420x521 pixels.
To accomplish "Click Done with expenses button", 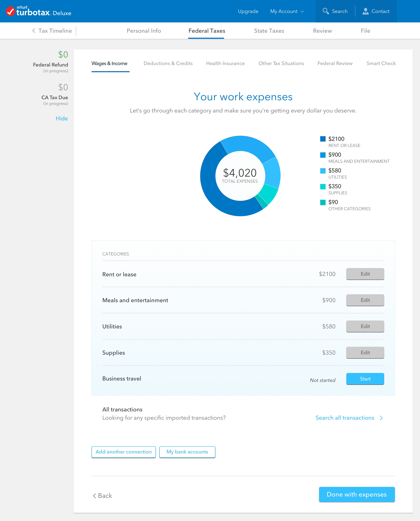I will 357,494.
